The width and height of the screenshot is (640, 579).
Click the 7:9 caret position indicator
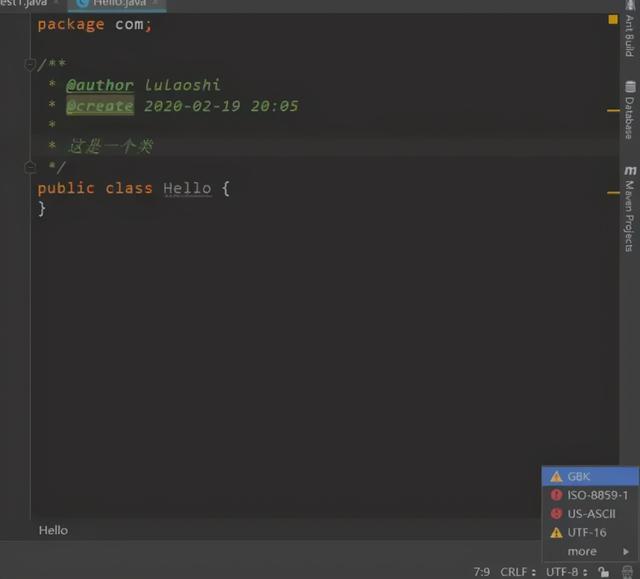tap(482, 572)
